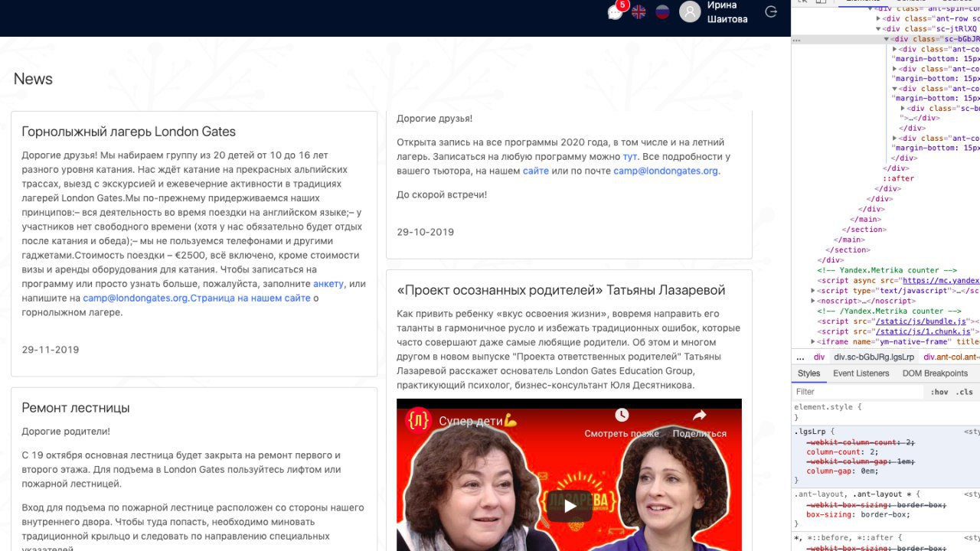Screen dimensions: 980x551
Task: Open the camp@londongates.org link in second post
Action: [665, 171]
